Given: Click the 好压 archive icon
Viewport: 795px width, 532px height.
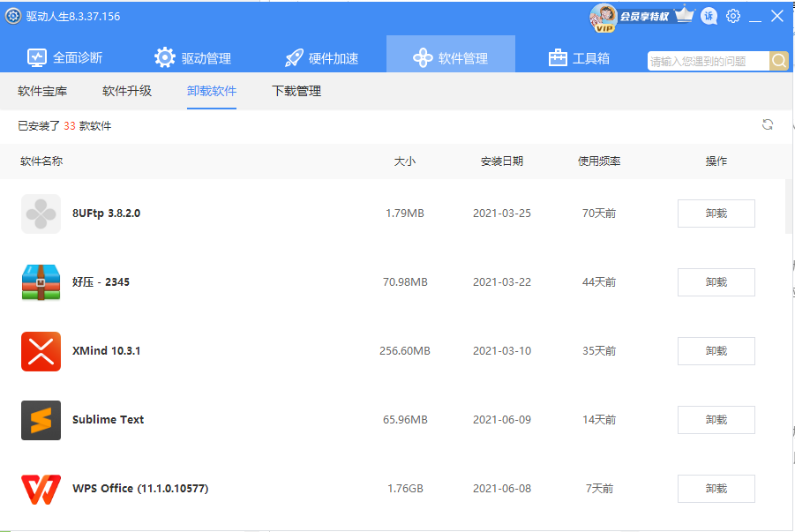Looking at the screenshot, I should point(41,282).
